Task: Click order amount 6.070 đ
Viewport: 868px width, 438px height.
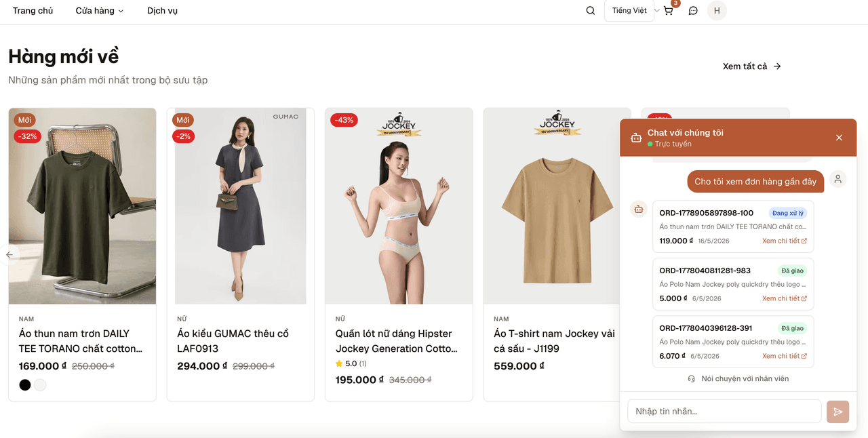Action: tap(672, 356)
